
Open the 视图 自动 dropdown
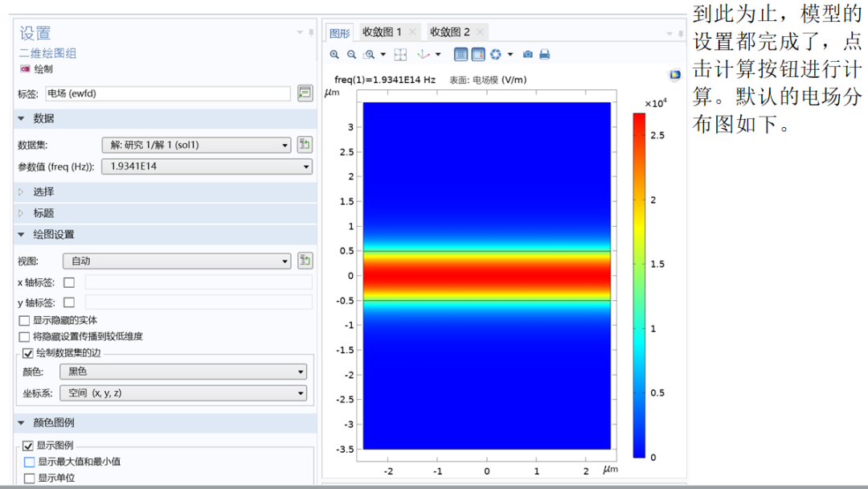point(177,261)
